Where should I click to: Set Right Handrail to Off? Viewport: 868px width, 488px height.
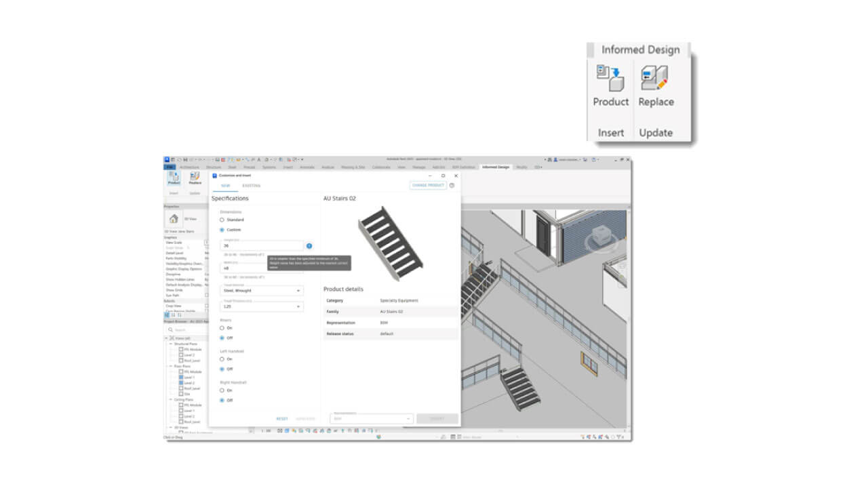coord(222,400)
